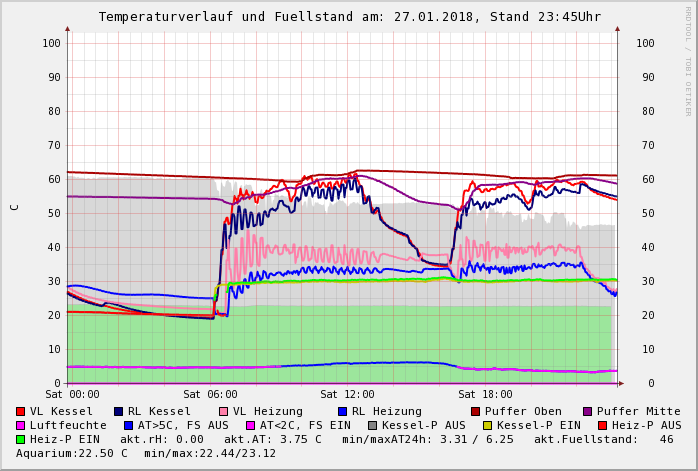Click the magenta Luftfeuchte legend square
The height and width of the screenshot is (471, 698).
coord(20,425)
